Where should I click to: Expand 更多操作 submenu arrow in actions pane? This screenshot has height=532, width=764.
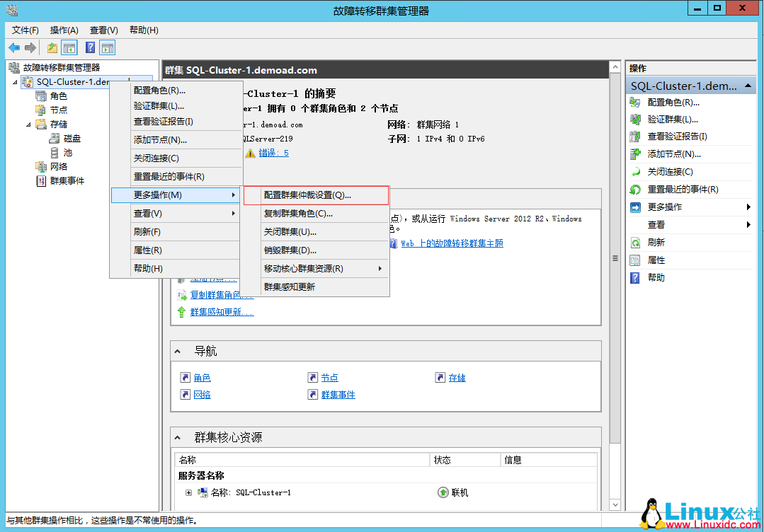[748, 207]
